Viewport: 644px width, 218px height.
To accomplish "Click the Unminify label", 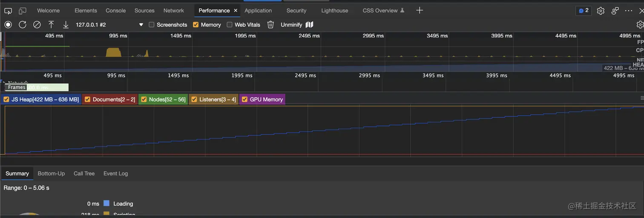I will coord(291,25).
